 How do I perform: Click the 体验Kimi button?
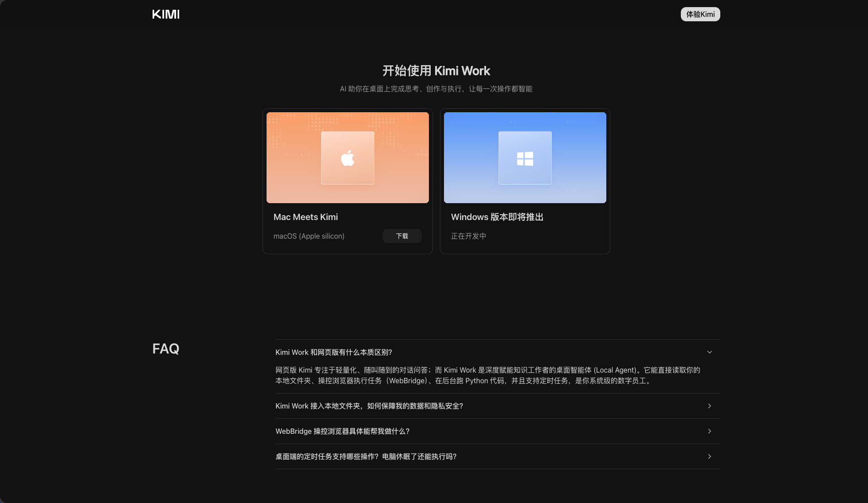pyautogui.click(x=700, y=14)
